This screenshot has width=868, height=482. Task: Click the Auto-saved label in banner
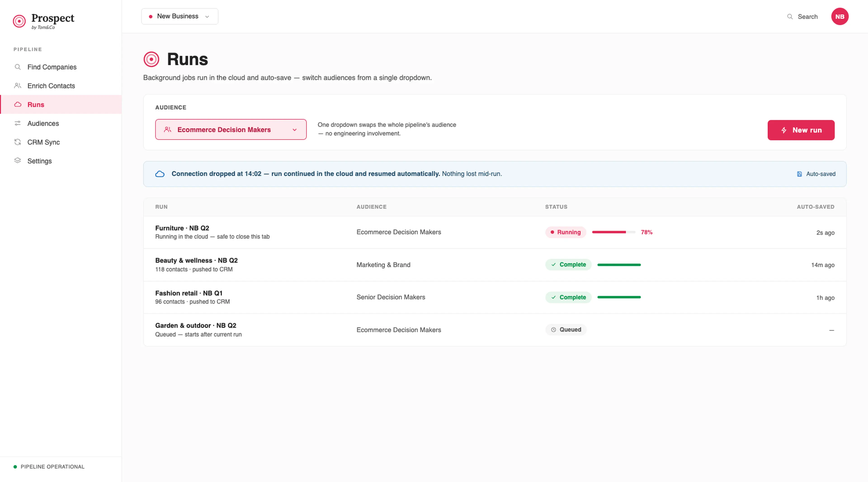(821, 174)
